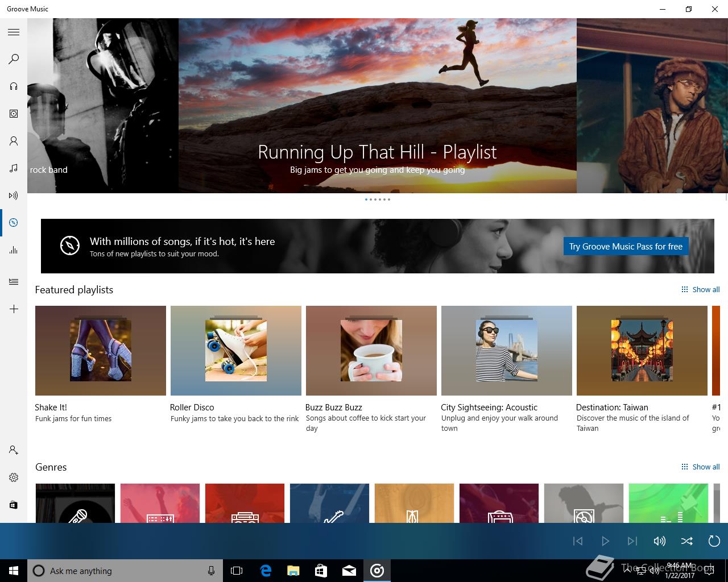The image size is (728, 582).
Task: Click the Ask me anything search box
Action: point(124,571)
